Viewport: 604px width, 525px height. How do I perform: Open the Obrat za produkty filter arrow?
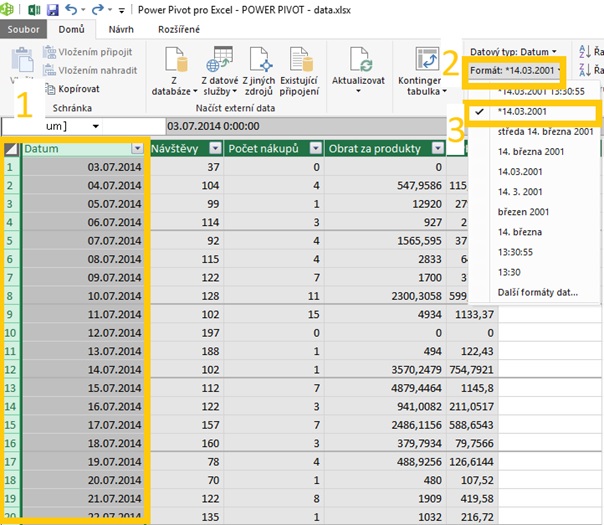438,148
